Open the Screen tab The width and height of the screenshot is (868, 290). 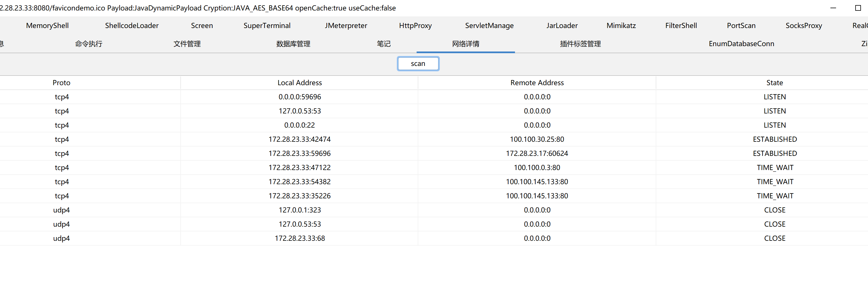click(x=202, y=26)
